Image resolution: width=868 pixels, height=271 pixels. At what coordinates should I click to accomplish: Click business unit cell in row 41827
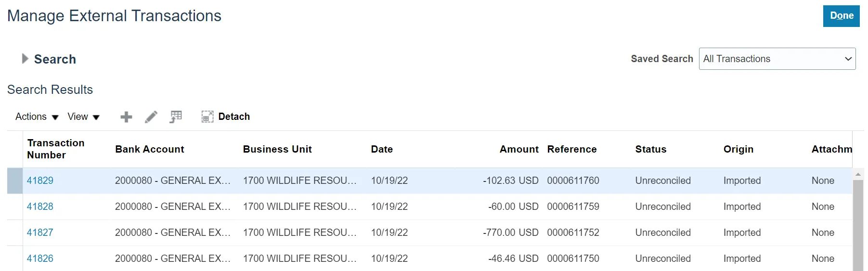point(300,232)
